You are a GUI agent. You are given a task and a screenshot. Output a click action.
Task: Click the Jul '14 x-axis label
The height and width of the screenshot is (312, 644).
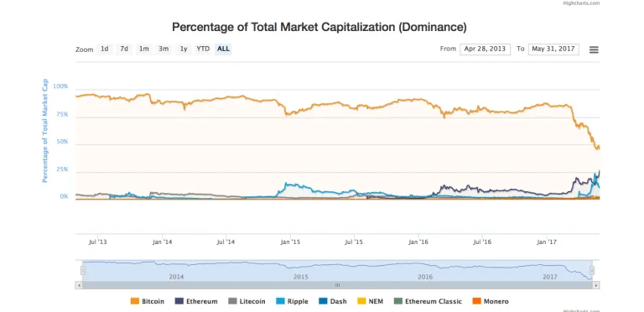226,242
